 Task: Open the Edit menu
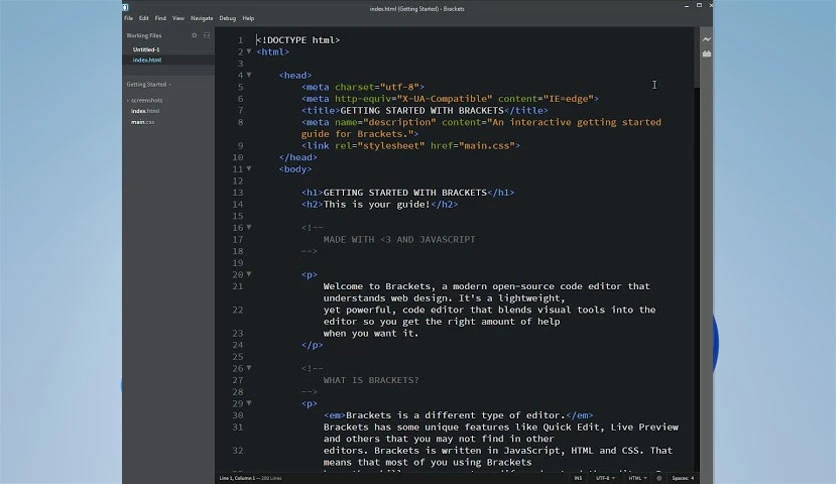[144, 18]
